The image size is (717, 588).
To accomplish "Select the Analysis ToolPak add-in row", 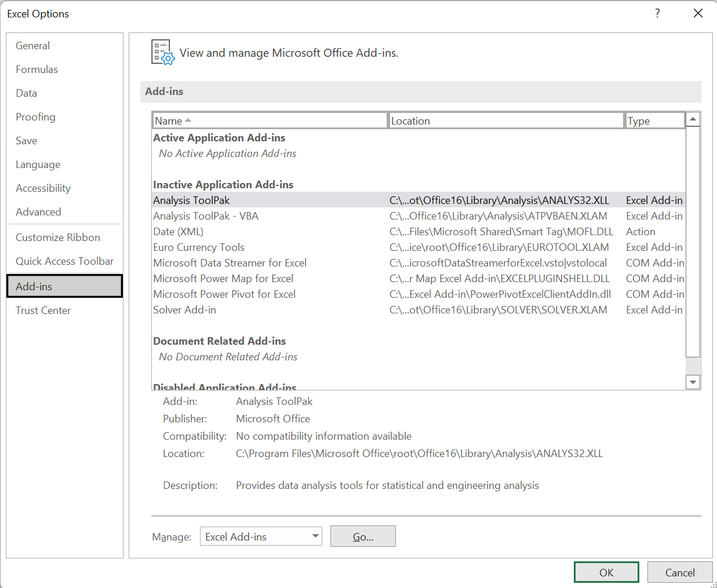I will click(x=418, y=200).
